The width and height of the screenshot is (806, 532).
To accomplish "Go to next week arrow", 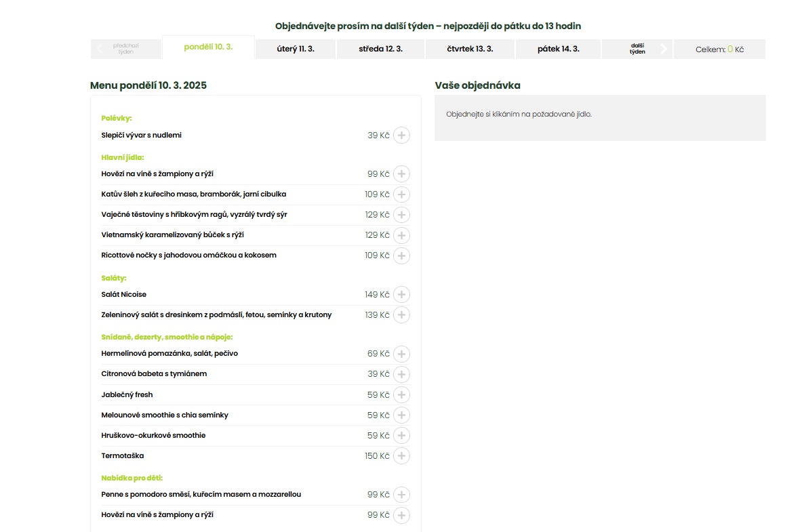I will point(662,49).
